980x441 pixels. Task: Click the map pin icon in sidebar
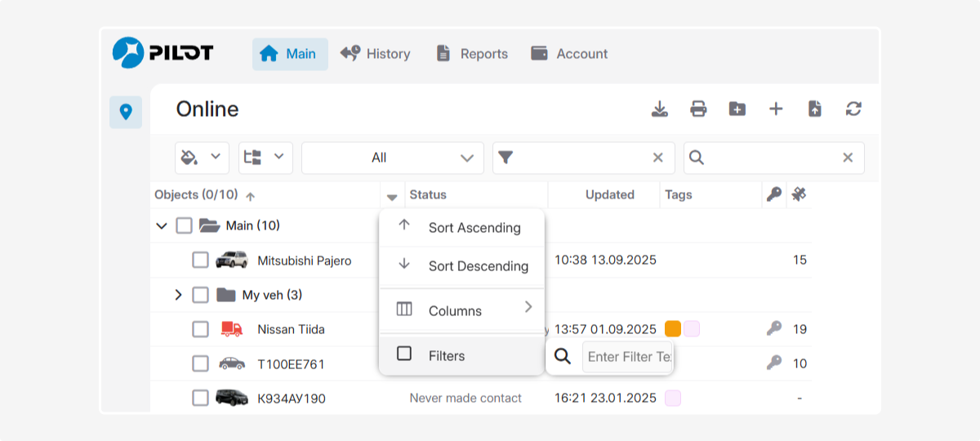click(x=126, y=112)
